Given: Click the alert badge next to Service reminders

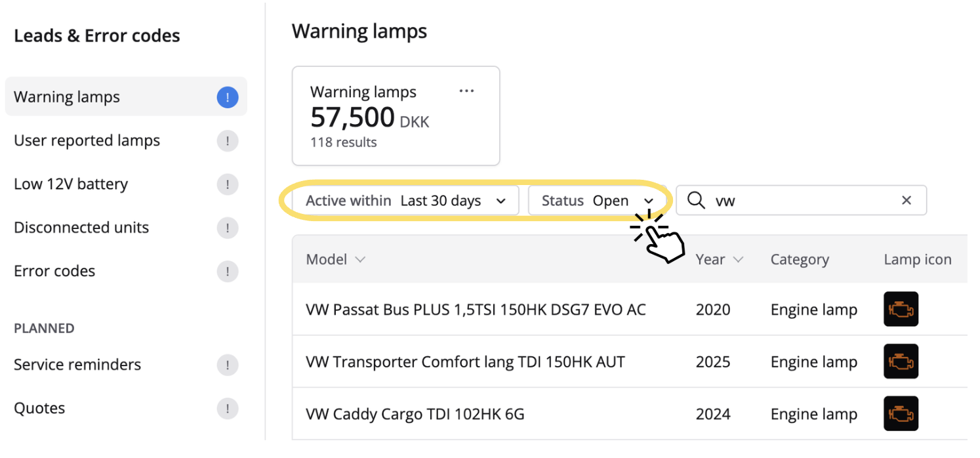Looking at the screenshot, I should coord(228,365).
